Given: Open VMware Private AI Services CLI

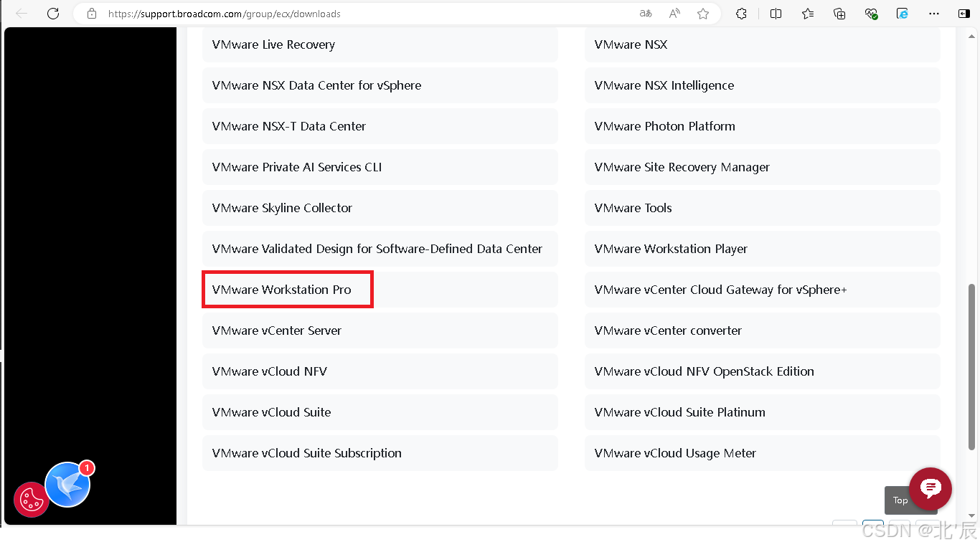Looking at the screenshot, I should (380, 167).
